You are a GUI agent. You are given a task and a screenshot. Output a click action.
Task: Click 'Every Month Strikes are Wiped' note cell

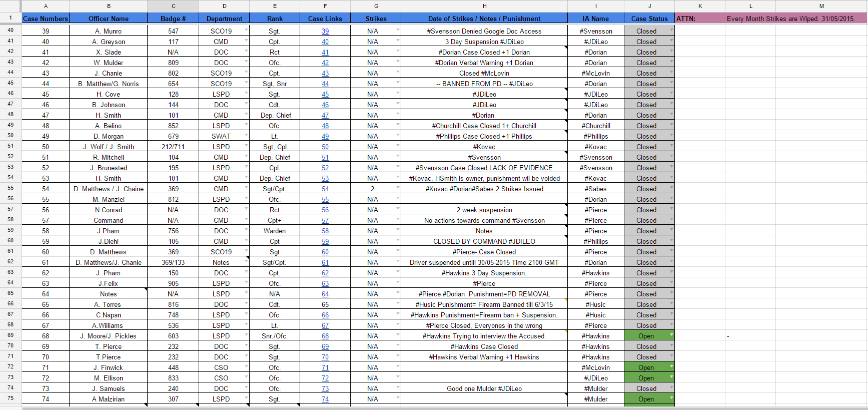coord(790,19)
